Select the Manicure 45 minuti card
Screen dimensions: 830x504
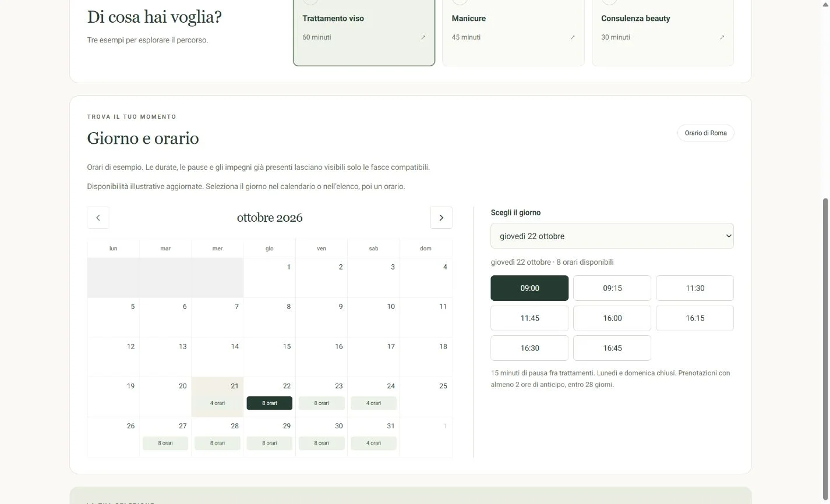[x=513, y=32]
